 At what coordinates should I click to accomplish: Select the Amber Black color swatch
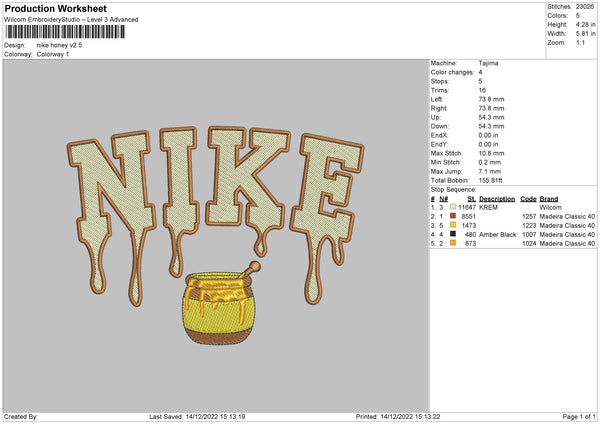[453, 234]
